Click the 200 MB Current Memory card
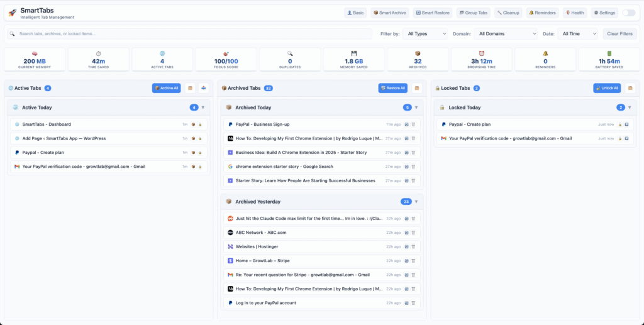644x325 pixels. pyautogui.click(x=35, y=60)
